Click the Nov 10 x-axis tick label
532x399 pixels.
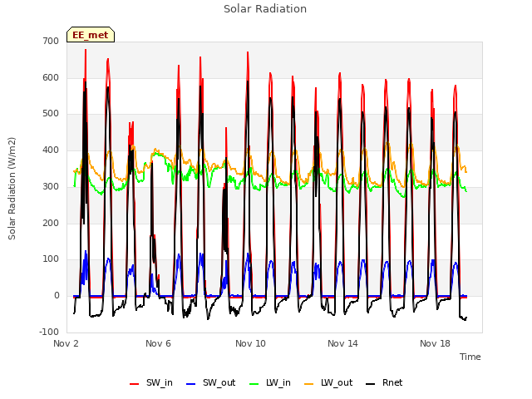point(250,343)
